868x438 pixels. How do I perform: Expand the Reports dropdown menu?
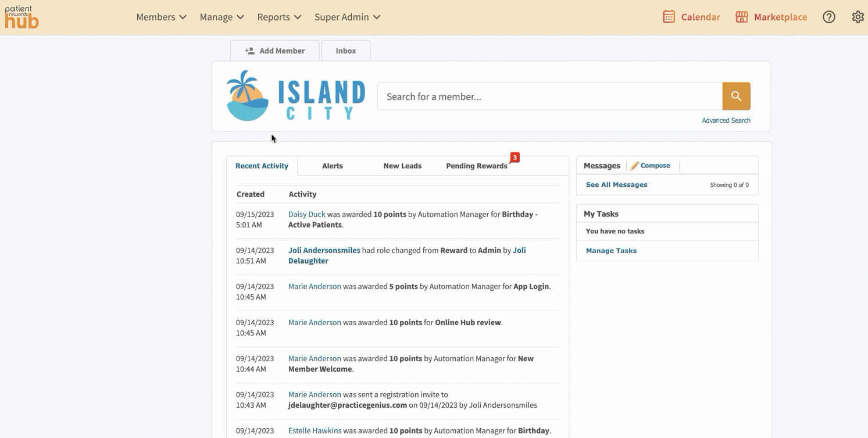point(279,17)
